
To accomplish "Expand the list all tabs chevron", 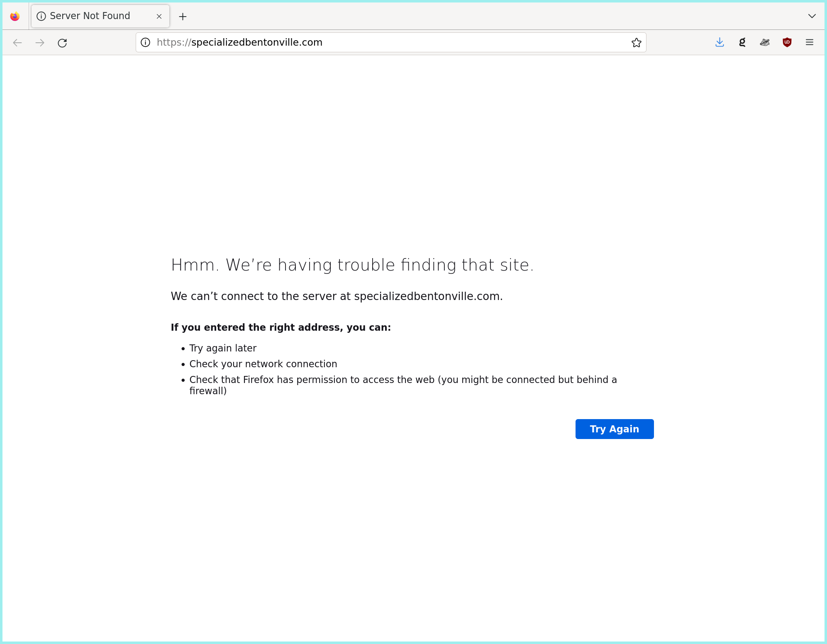I will [812, 16].
